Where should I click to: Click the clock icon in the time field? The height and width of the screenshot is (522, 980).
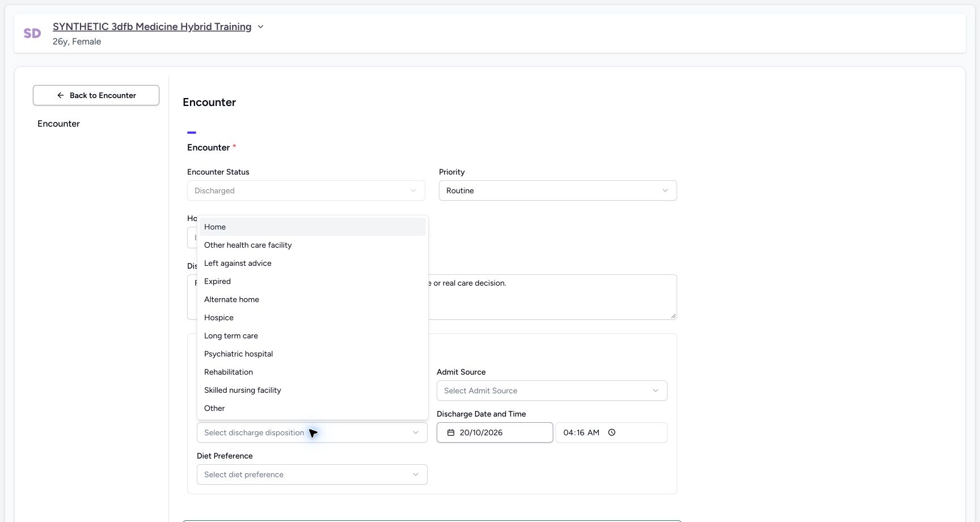point(612,432)
